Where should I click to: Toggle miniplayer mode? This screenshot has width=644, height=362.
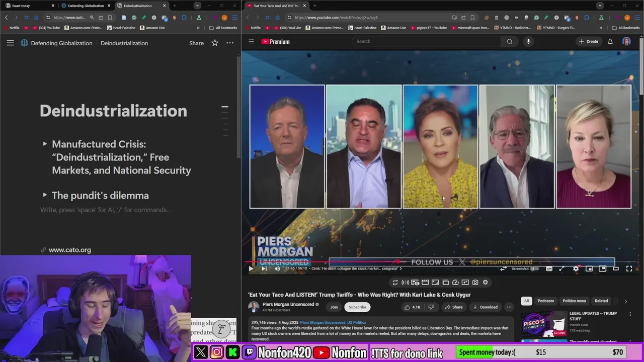(589, 268)
